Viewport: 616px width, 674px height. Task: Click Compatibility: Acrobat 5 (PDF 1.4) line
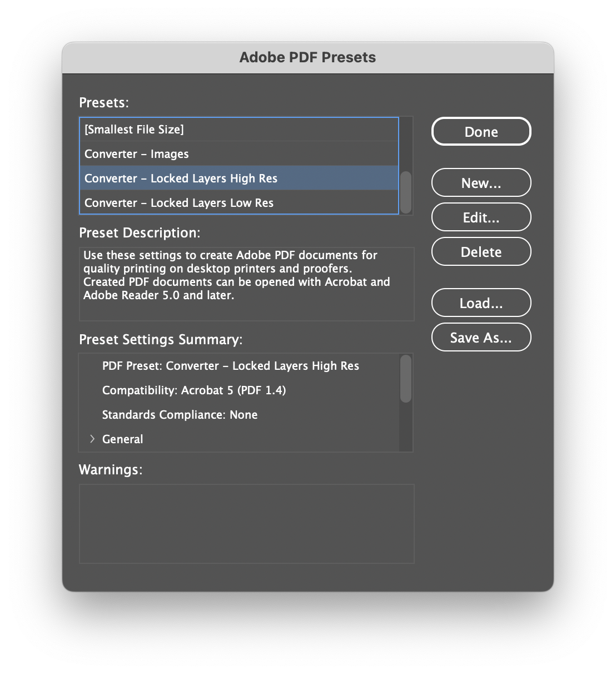point(194,390)
